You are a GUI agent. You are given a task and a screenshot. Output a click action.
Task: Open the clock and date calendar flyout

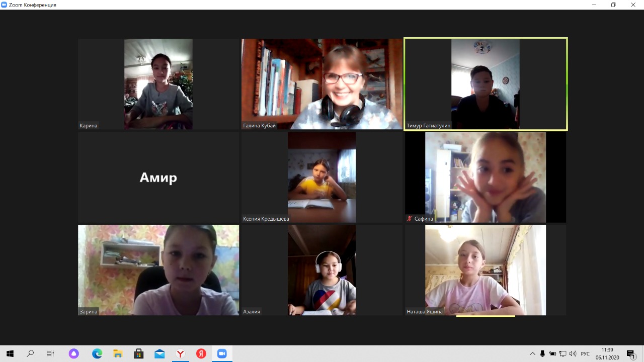tap(607, 353)
